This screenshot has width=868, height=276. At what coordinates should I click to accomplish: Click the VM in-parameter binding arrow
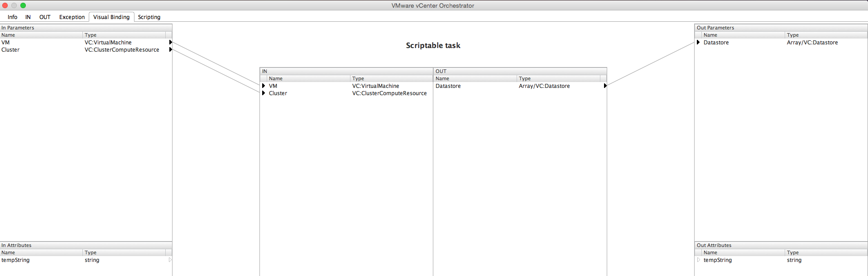click(170, 43)
